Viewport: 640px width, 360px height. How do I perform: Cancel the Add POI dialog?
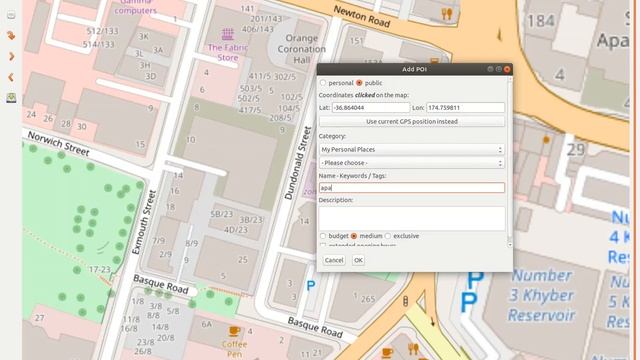click(x=334, y=260)
